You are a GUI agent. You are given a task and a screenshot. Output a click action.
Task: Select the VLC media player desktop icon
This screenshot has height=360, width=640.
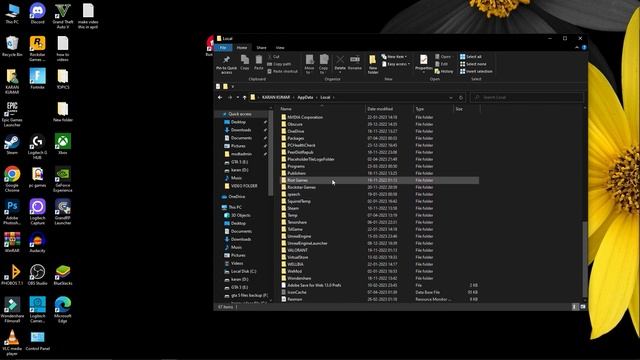(12, 343)
